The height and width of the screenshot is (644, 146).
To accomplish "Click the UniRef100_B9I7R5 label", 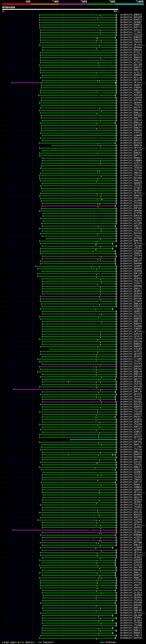I will pyautogui.click(x=131, y=567).
